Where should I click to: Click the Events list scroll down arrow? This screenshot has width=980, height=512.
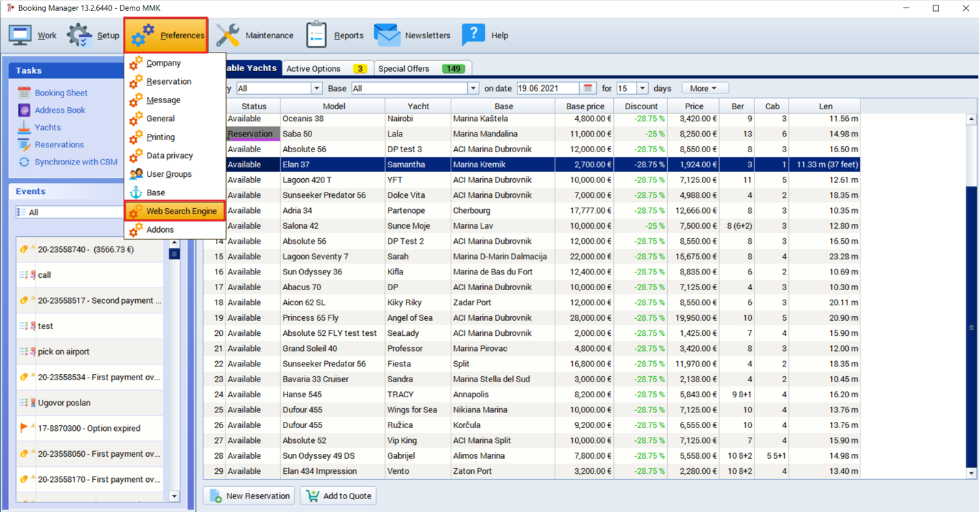point(174,496)
